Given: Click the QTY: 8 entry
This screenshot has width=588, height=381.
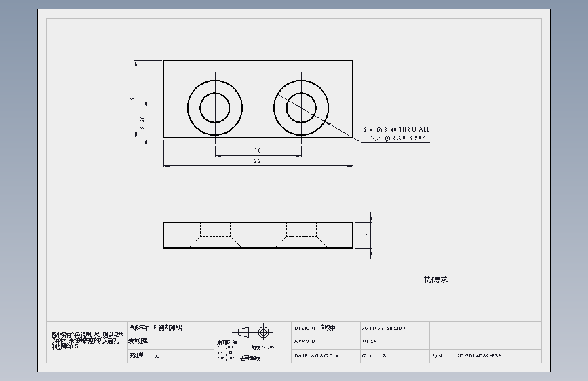Looking at the screenshot, I should pos(374,355).
